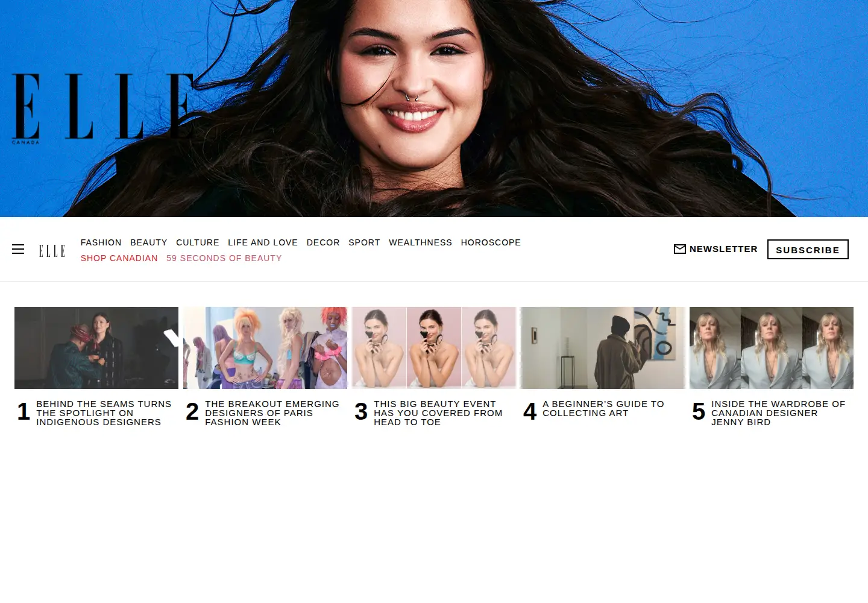Open the hamburger menu icon
Screen dimensions: 868x603
tap(18, 249)
